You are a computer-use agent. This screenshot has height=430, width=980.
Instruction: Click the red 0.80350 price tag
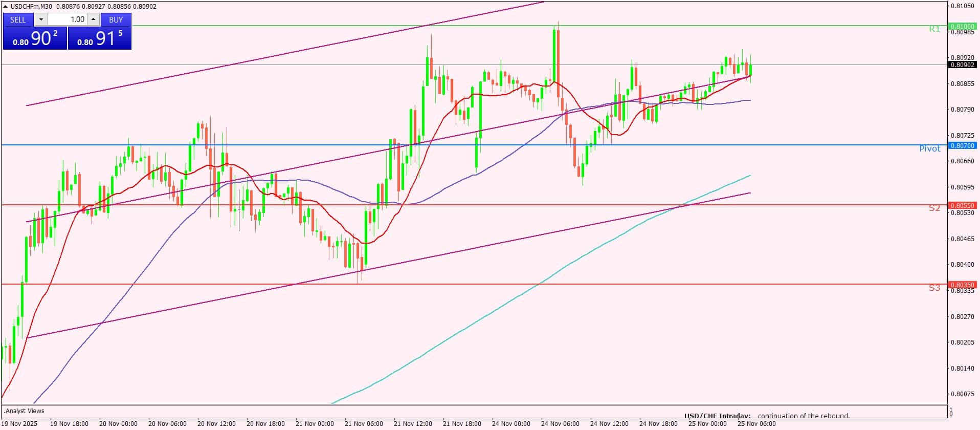pyautogui.click(x=962, y=285)
